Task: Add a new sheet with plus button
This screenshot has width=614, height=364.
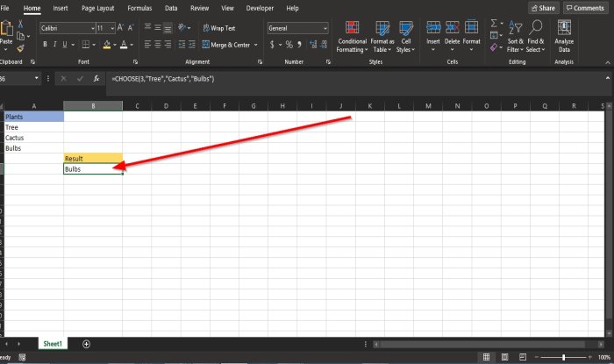Action: [86, 344]
